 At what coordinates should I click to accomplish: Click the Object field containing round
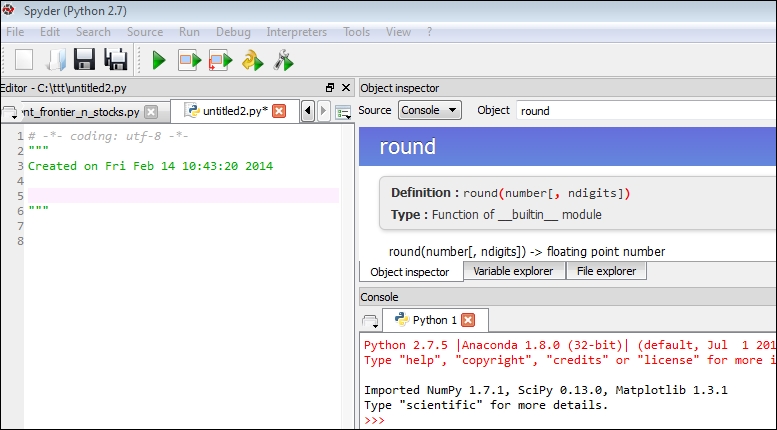pyautogui.click(x=646, y=110)
